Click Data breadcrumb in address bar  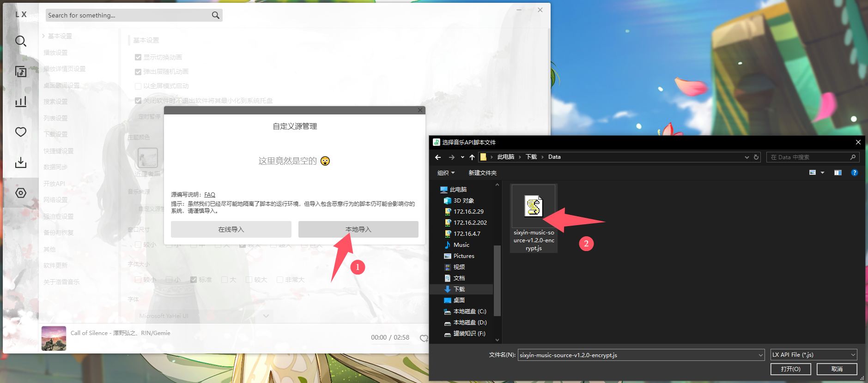(554, 157)
